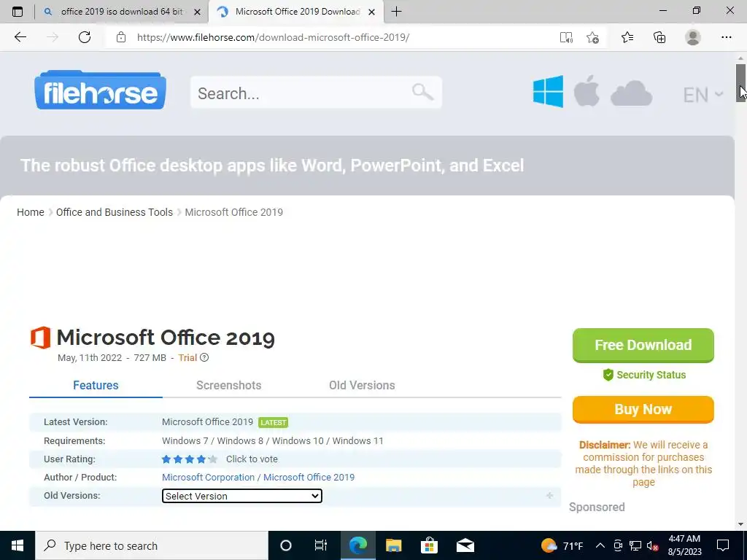Open Read aloud icon in address bar
Image resolution: width=747 pixels, height=560 pixels.
tap(566, 37)
